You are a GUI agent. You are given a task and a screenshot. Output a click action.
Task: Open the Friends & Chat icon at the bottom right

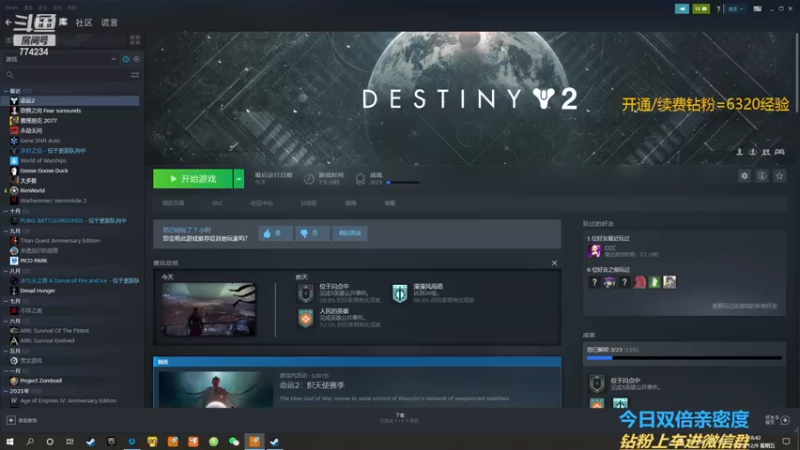point(785,420)
